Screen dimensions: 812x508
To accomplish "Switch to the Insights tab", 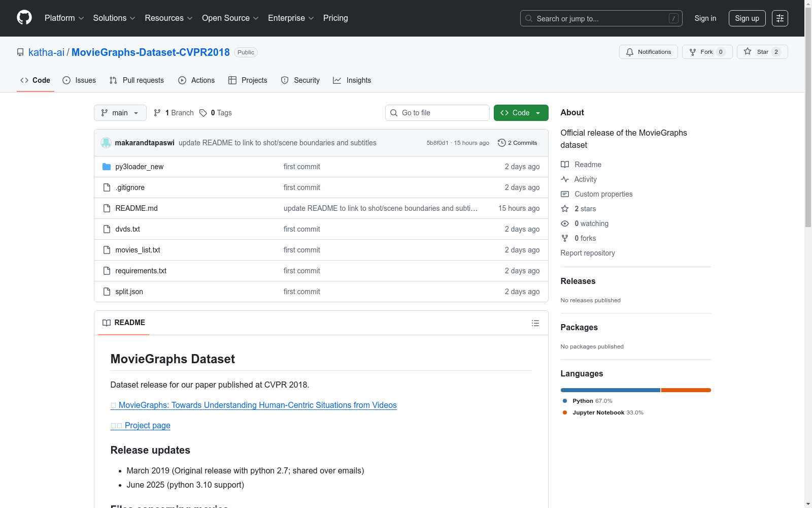I will point(352,80).
